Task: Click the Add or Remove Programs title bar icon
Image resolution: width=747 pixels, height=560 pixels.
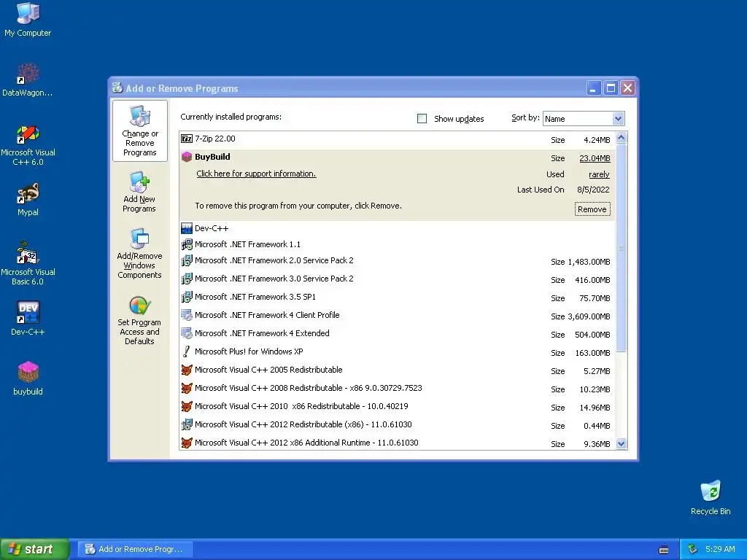Action: pos(117,87)
